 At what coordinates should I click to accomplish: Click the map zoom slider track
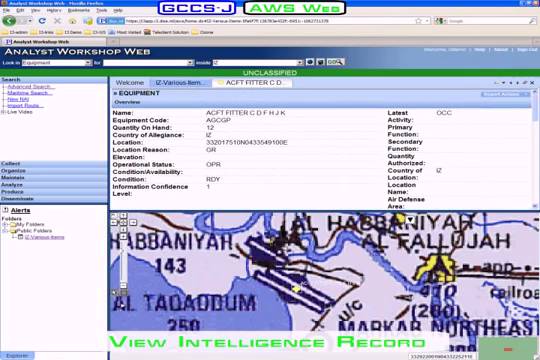click(x=123, y=261)
